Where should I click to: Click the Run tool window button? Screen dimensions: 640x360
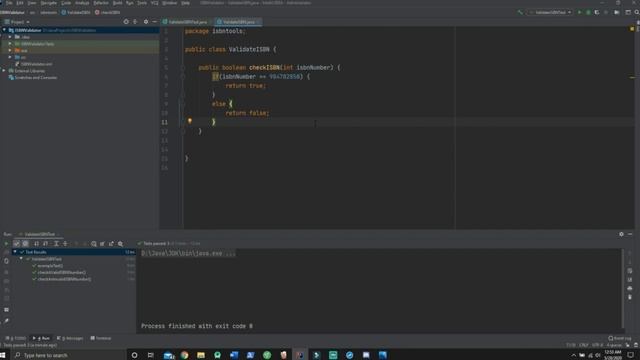(41, 338)
